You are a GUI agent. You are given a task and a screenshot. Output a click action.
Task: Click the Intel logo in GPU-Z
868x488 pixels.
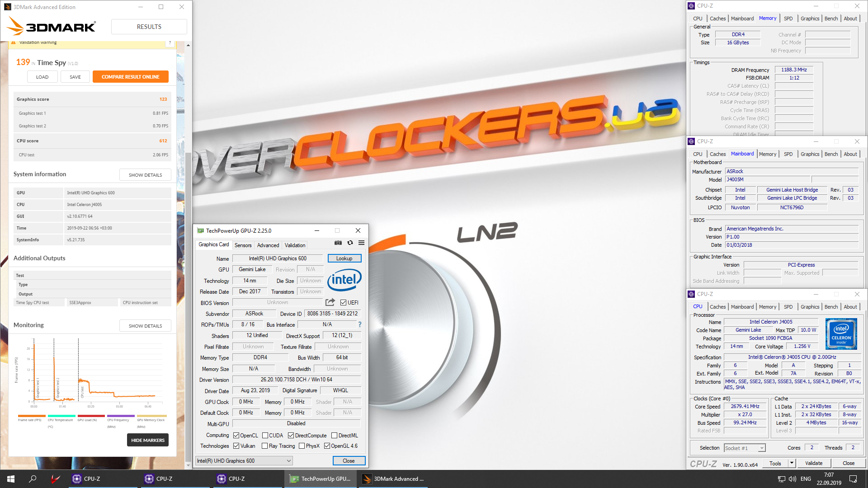click(344, 280)
